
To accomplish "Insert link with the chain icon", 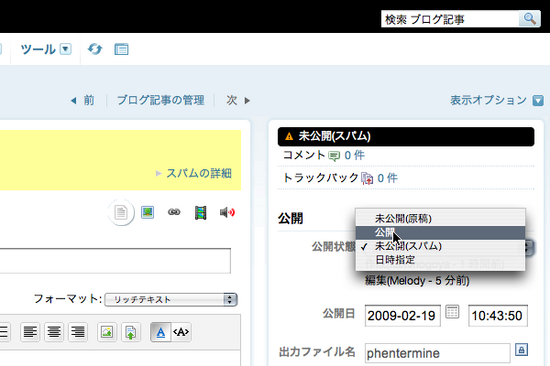I will [x=174, y=212].
